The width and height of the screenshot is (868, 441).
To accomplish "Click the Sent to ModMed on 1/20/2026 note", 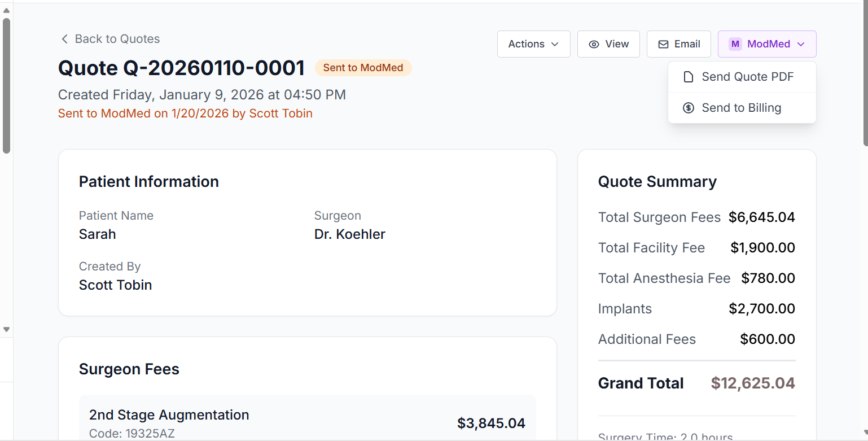I will coord(185,113).
